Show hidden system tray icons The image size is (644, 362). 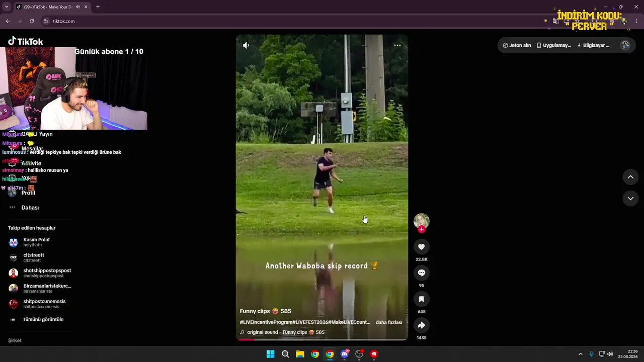click(580, 354)
